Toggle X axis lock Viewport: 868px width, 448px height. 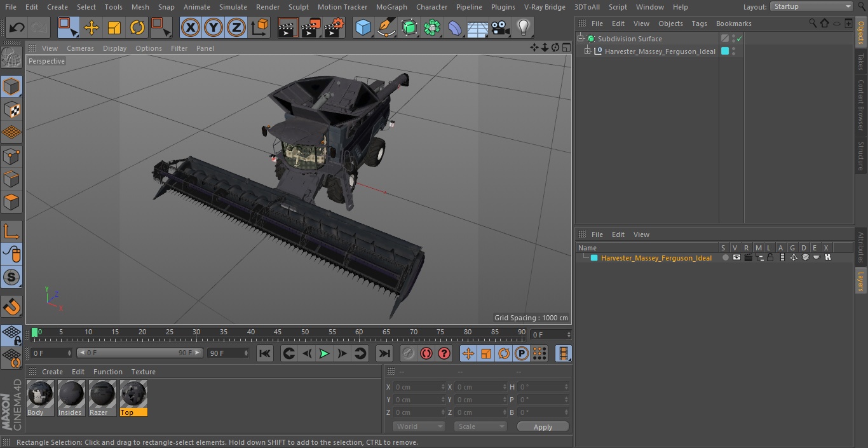[190, 27]
